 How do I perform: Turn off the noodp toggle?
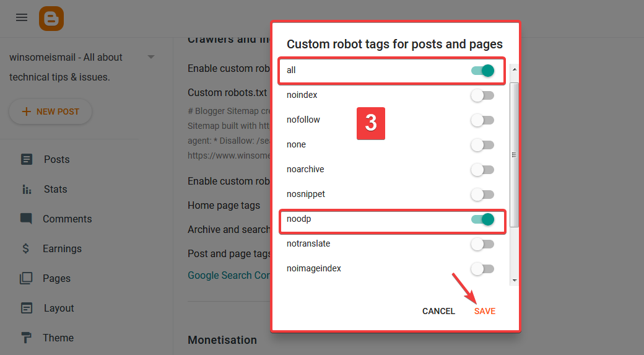(483, 219)
